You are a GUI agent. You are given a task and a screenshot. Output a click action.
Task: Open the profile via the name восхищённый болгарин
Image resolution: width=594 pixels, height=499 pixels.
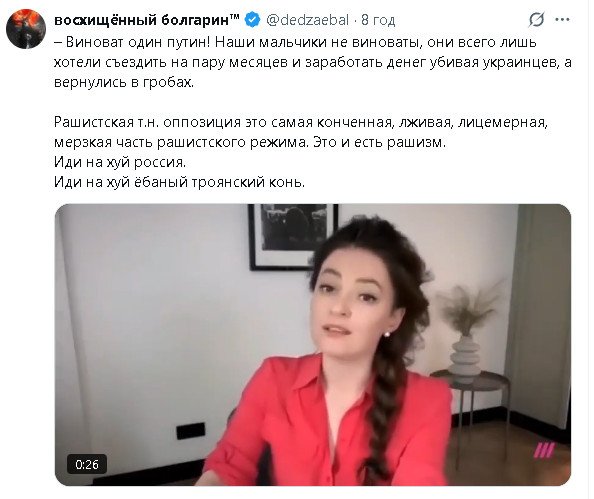147,20
